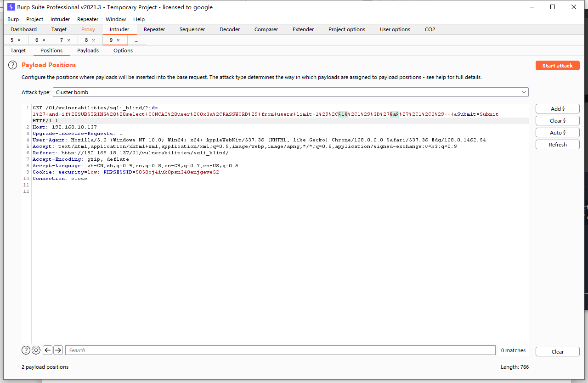Click the "Length: 766" status text
Screen dimensions: 588x383
click(x=515, y=367)
